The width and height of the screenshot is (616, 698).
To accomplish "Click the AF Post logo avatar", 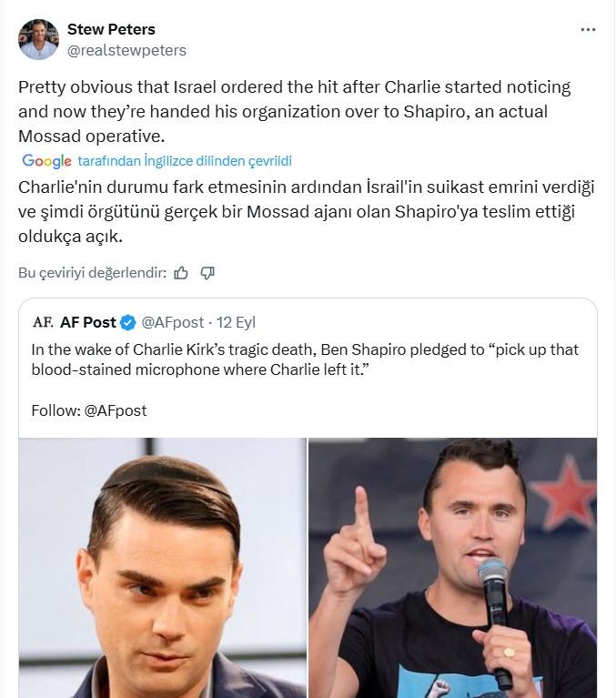I will (x=43, y=322).
